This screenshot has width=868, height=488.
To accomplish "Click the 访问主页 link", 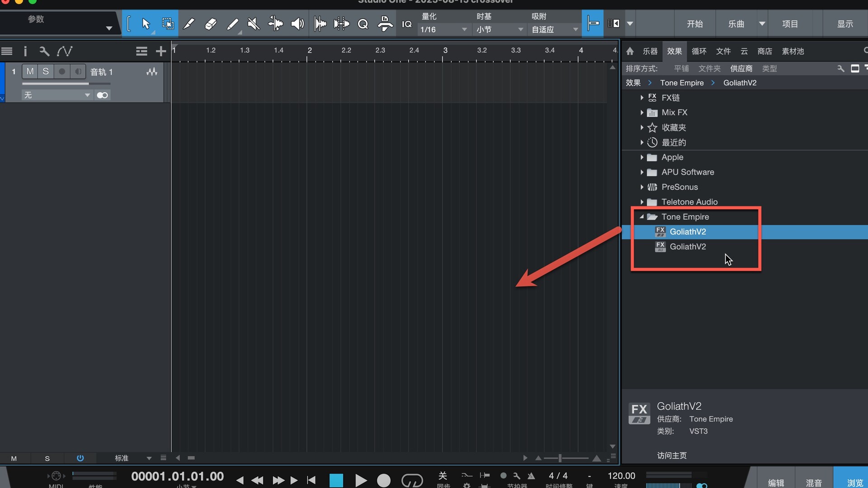I will click(x=671, y=455).
